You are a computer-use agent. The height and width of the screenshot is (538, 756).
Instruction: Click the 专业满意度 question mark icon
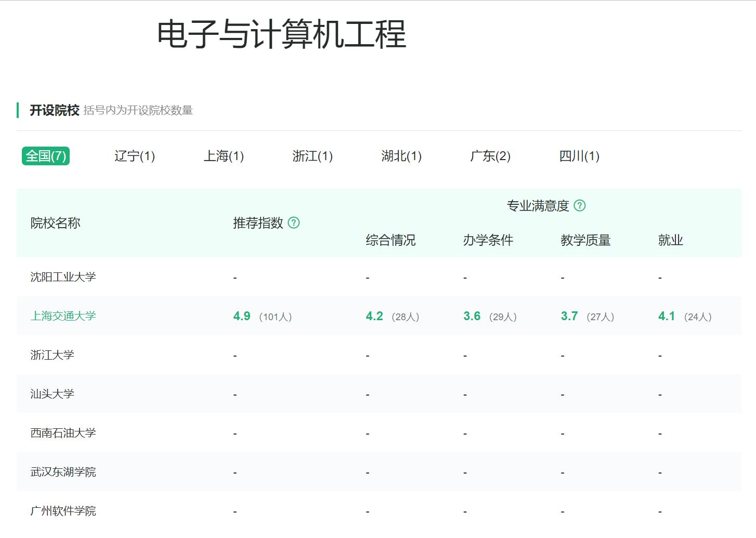tap(580, 205)
